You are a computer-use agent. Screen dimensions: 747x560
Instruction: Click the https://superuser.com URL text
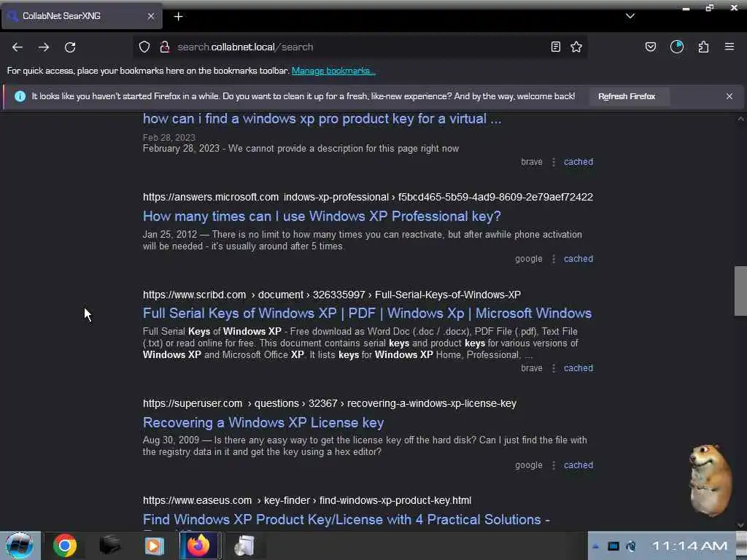tap(193, 403)
